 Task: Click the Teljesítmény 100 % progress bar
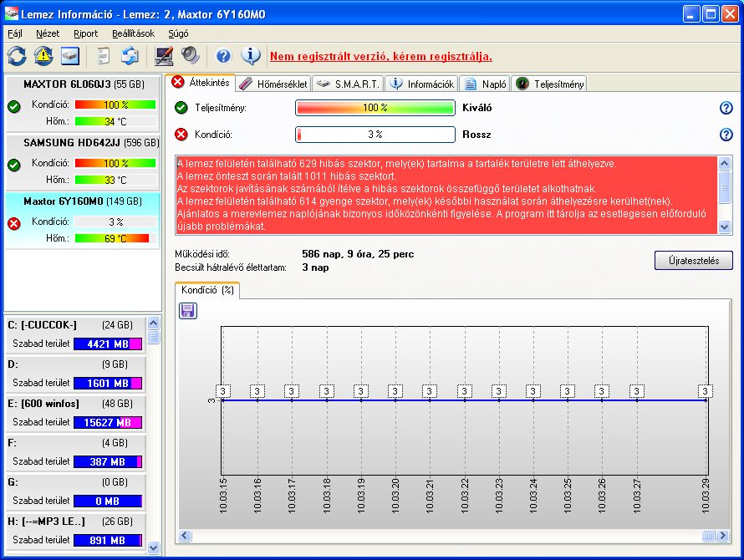(x=375, y=108)
